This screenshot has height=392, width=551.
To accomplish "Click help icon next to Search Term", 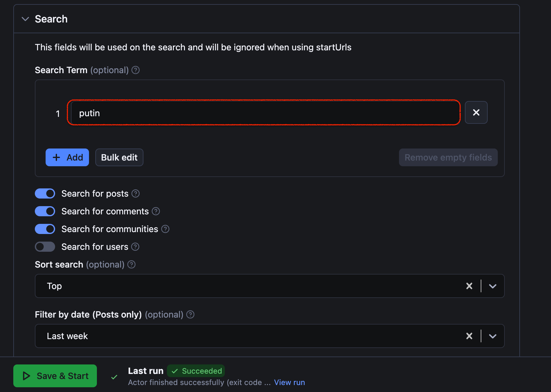I will [136, 70].
